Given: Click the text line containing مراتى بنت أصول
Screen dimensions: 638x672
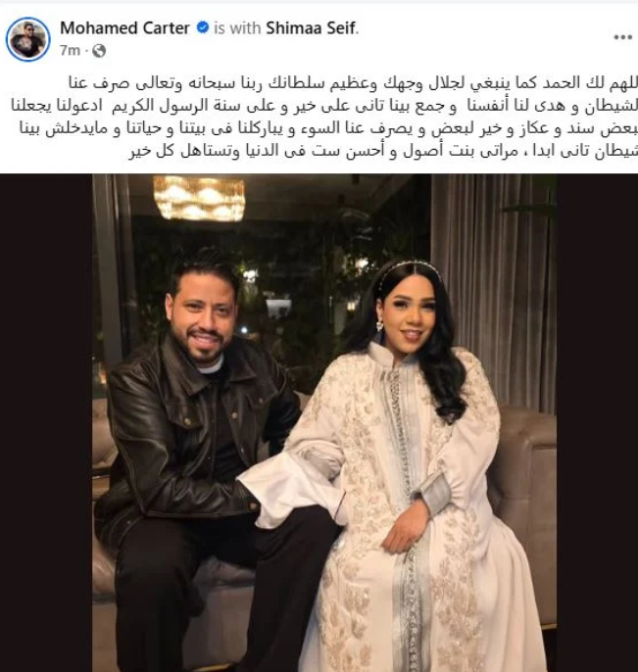Looking at the screenshot, I should (x=383, y=152).
